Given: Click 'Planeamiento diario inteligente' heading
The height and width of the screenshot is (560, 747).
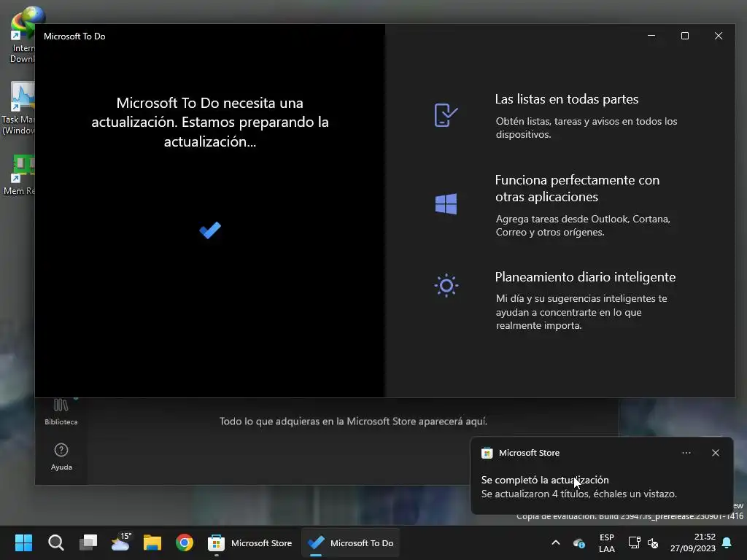Looking at the screenshot, I should tap(585, 276).
